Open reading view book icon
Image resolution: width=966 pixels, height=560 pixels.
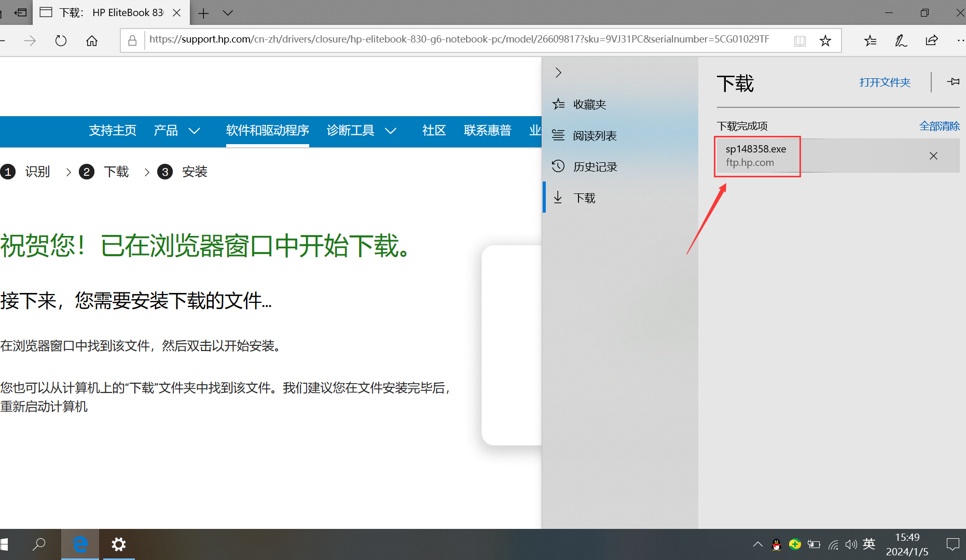click(800, 40)
